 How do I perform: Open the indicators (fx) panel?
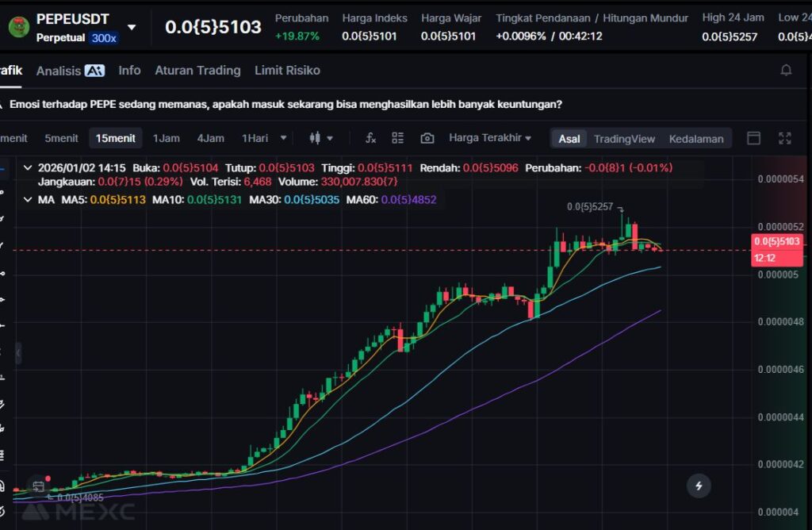(370, 138)
